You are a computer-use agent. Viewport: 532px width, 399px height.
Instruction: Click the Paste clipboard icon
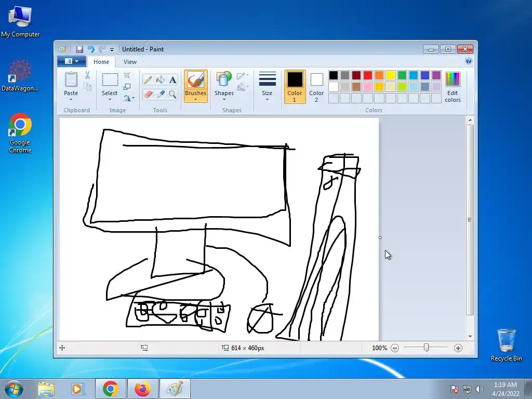[x=71, y=79]
